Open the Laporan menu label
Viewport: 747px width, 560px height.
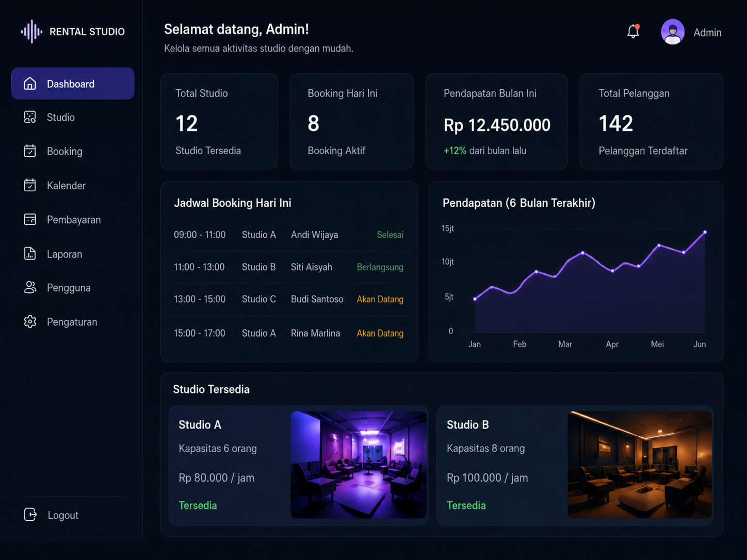tap(64, 254)
